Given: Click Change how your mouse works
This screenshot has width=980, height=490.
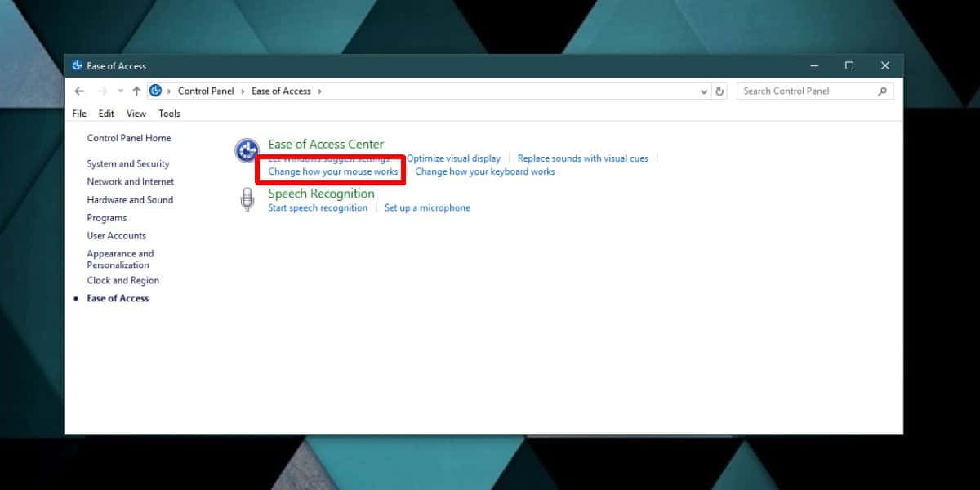Looking at the screenshot, I should [x=333, y=172].
